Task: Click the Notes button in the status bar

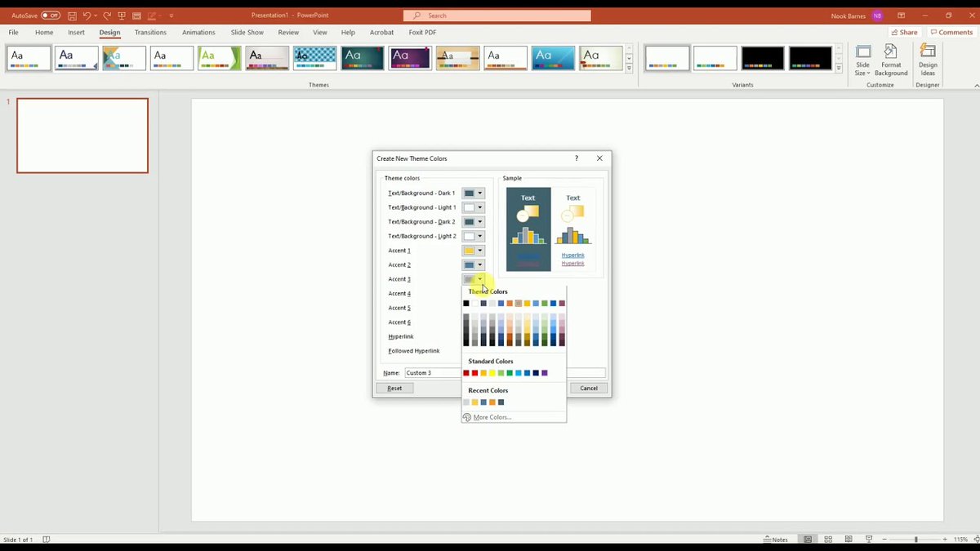Action: pyautogui.click(x=776, y=540)
